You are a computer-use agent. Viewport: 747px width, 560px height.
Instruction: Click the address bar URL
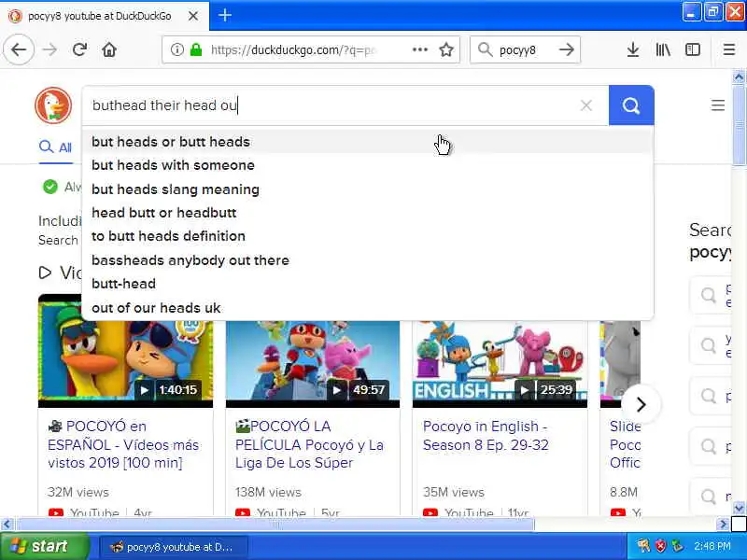(293, 49)
